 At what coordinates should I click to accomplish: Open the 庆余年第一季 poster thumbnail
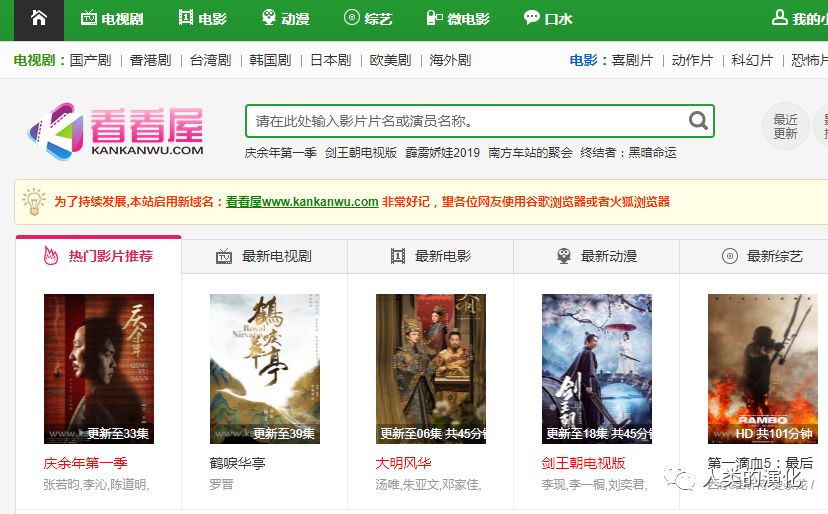click(x=99, y=369)
